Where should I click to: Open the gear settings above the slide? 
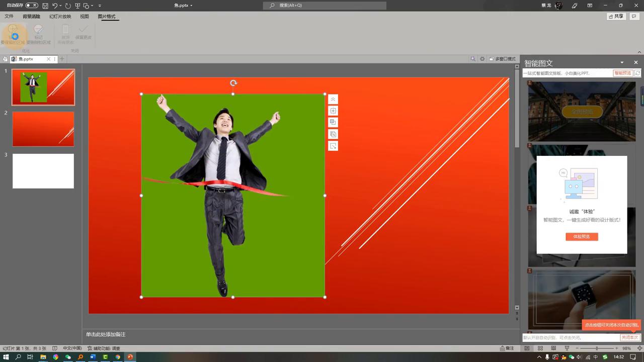(x=482, y=59)
